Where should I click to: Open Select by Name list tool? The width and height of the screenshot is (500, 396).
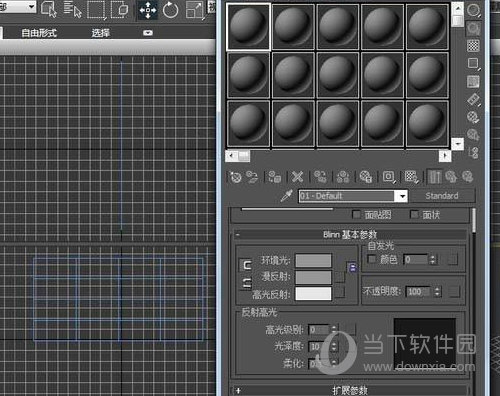[72, 9]
